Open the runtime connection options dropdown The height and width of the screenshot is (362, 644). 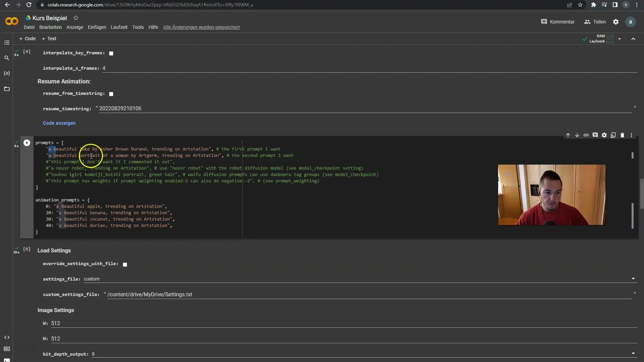[620, 39]
